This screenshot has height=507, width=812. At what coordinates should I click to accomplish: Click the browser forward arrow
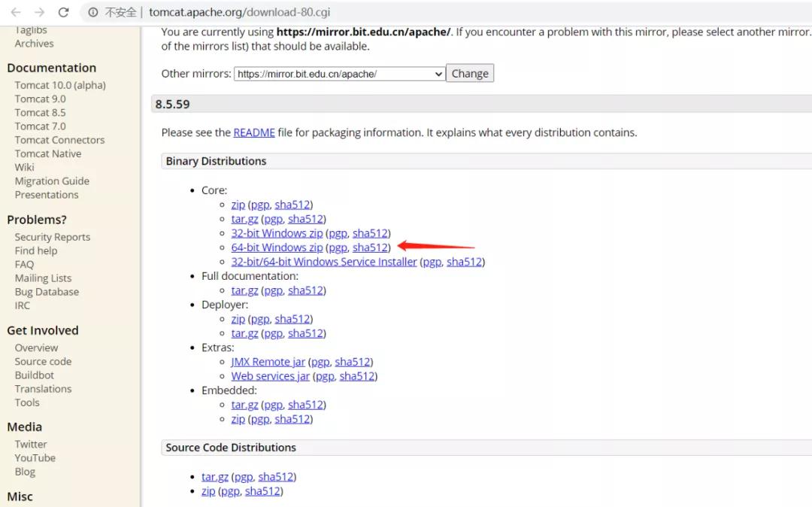pos(39,12)
